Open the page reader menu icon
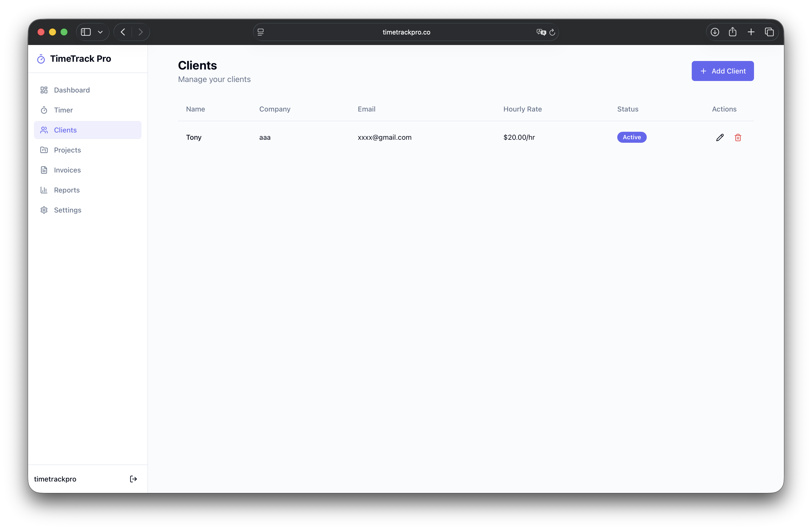812x530 pixels. click(261, 32)
